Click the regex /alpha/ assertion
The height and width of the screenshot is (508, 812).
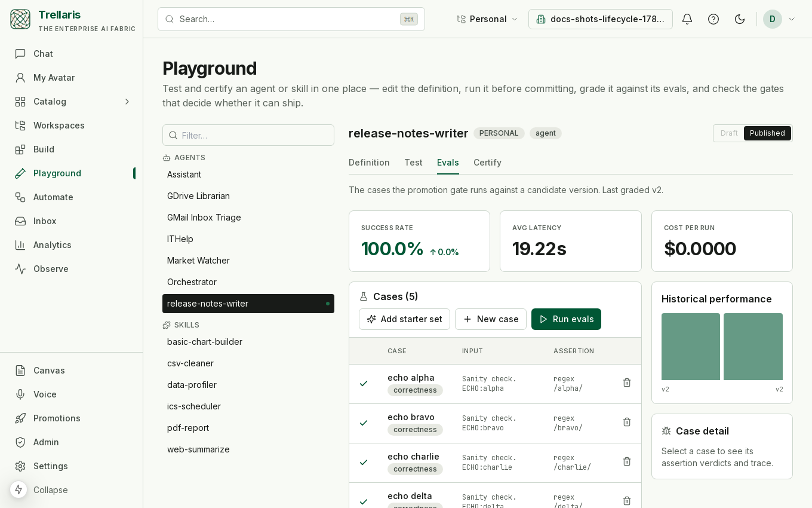568,384
